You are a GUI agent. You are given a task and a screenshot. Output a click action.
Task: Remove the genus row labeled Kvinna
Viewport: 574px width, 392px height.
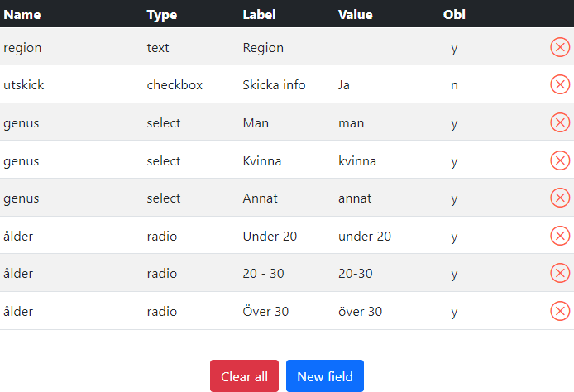[x=560, y=160]
